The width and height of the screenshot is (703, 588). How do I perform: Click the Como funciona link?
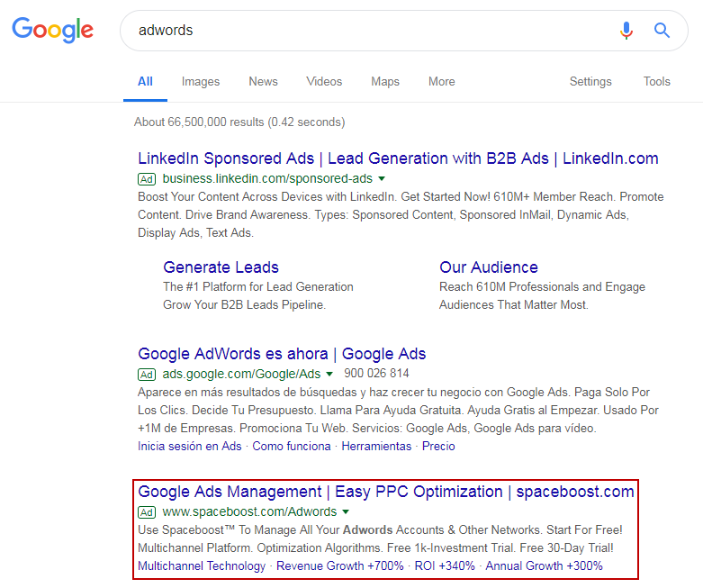(292, 447)
